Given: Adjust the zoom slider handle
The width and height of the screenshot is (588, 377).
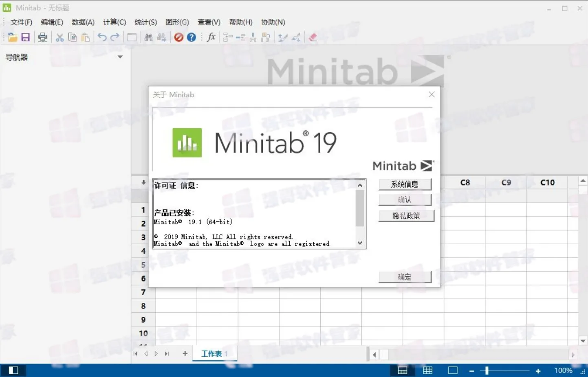Looking at the screenshot, I should (487, 371).
